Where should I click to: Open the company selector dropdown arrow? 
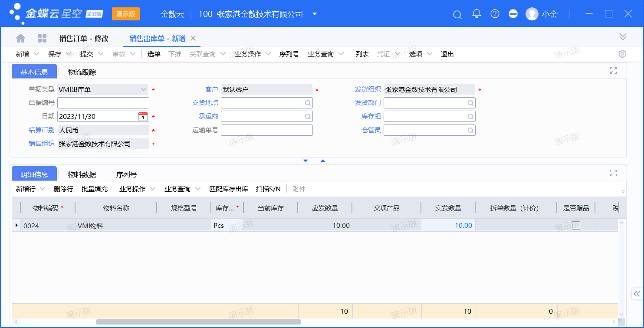coord(315,14)
